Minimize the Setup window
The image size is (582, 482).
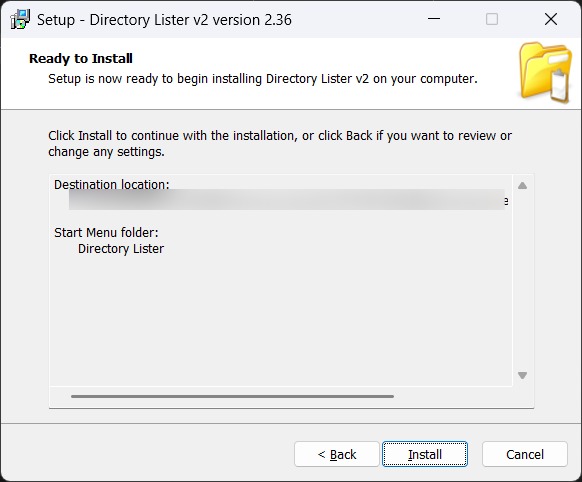coord(434,19)
